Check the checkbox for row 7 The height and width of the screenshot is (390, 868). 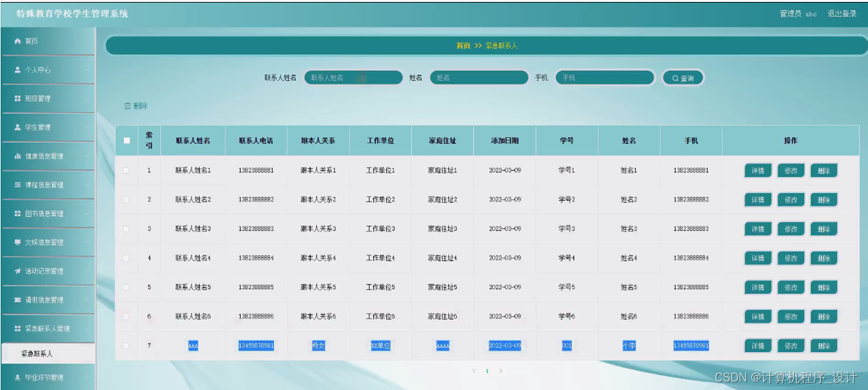click(x=126, y=346)
